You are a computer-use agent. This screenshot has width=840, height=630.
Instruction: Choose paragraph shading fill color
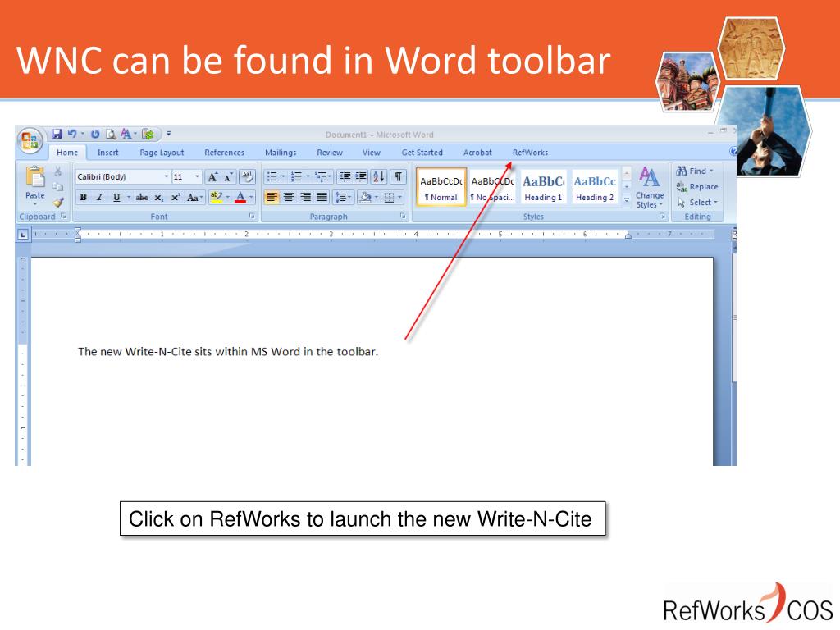tap(365, 198)
